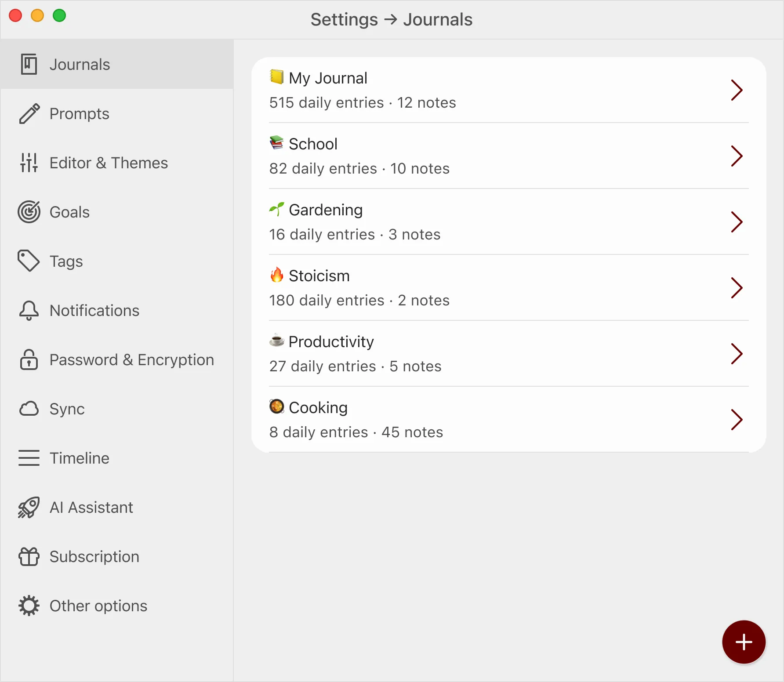Expand My Journal with its chevron

737,90
